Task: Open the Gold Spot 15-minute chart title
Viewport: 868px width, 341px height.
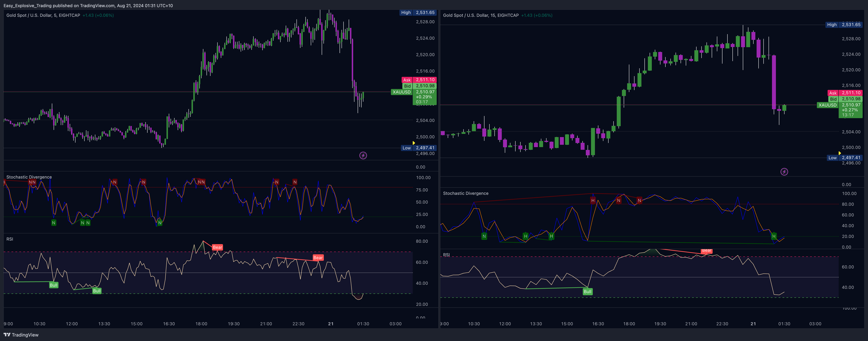Action: (480, 16)
